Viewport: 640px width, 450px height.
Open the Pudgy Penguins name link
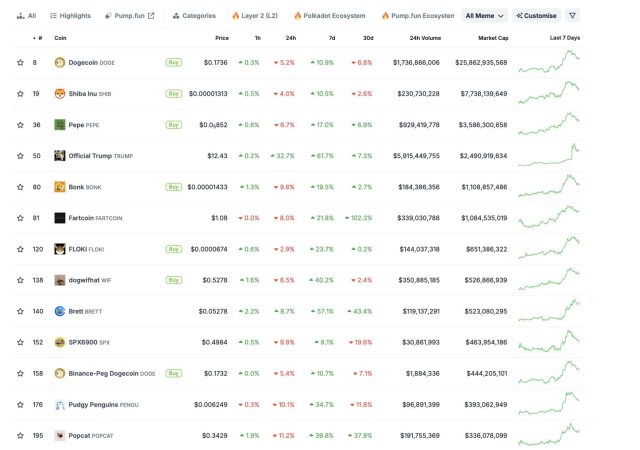click(103, 405)
